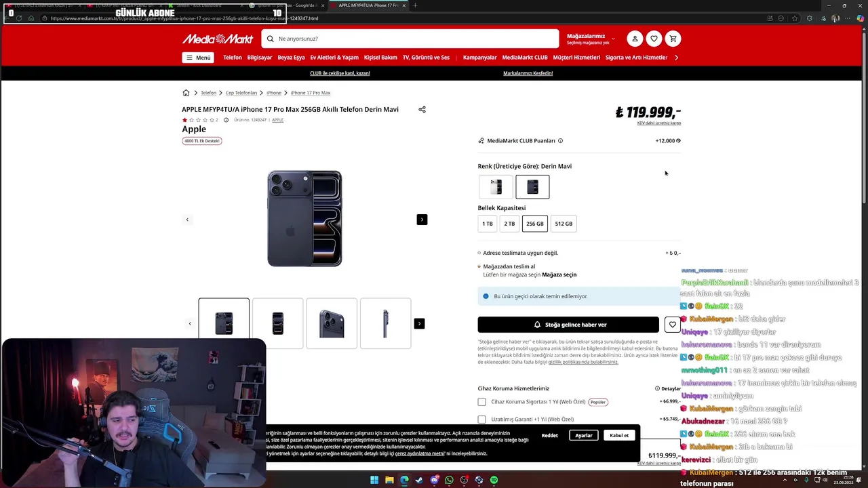This screenshot has height=488, width=868.
Task: Select Adrese teslimat delivery option
Action: 479,253
